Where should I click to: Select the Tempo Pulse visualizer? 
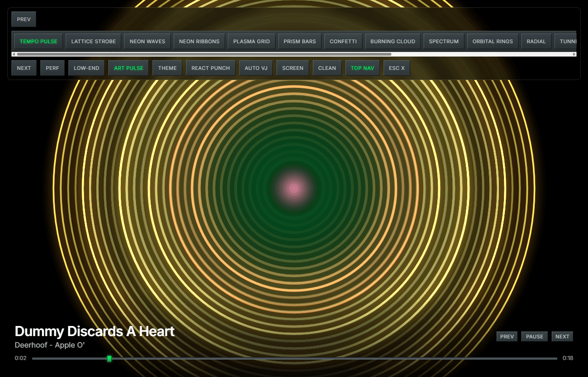point(39,41)
